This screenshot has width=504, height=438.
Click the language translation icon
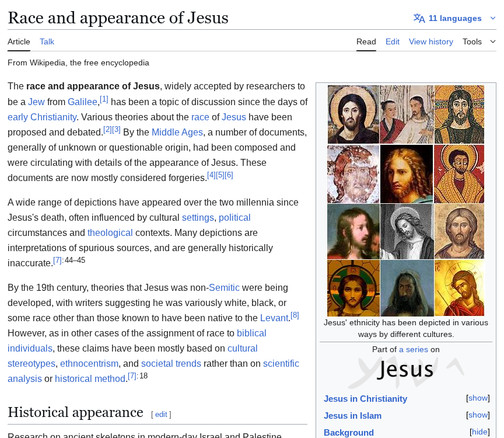point(419,18)
